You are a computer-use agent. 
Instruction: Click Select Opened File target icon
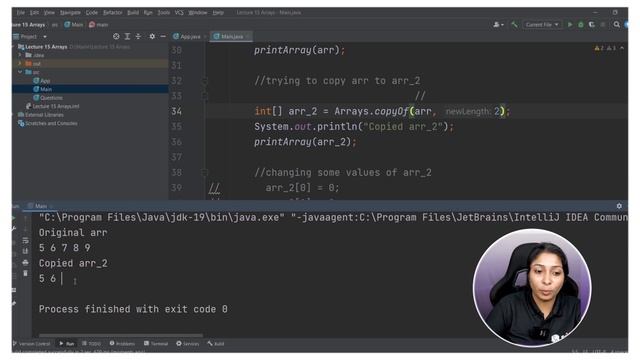click(116, 37)
